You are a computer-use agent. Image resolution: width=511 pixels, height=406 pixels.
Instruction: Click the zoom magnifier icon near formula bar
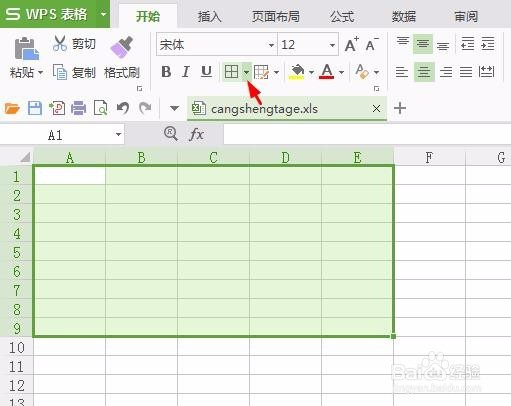click(171, 134)
